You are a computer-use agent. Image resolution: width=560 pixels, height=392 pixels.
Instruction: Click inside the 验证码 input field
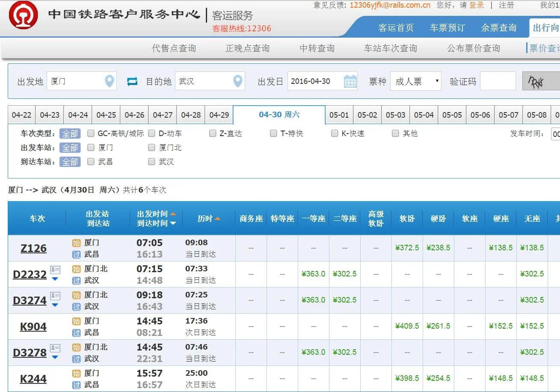[498, 81]
